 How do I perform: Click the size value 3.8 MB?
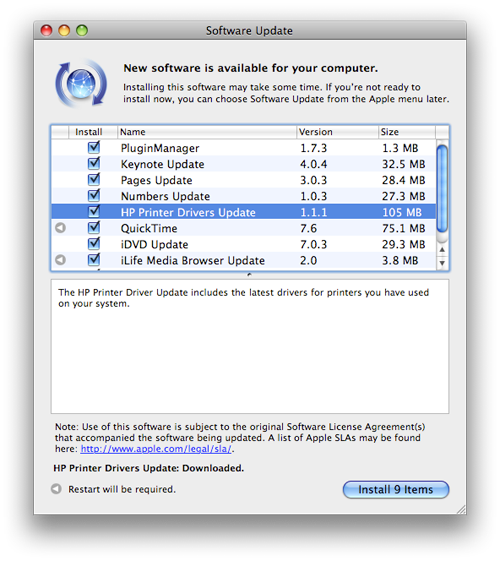pyautogui.click(x=400, y=261)
